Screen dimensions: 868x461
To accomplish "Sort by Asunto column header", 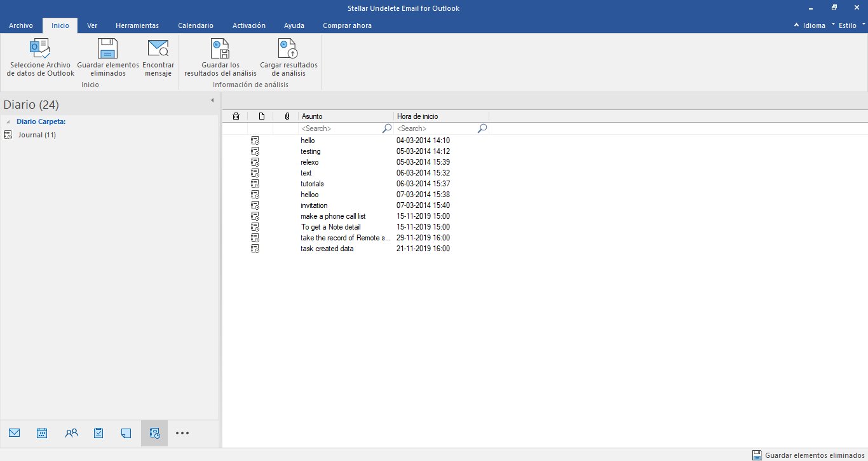I will 346,116.
